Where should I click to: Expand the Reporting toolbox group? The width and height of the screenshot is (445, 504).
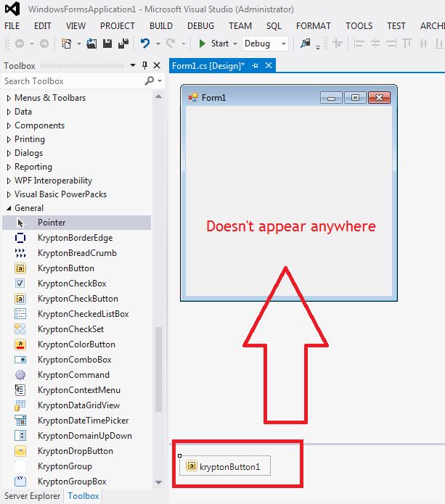(x=9, y=167)
